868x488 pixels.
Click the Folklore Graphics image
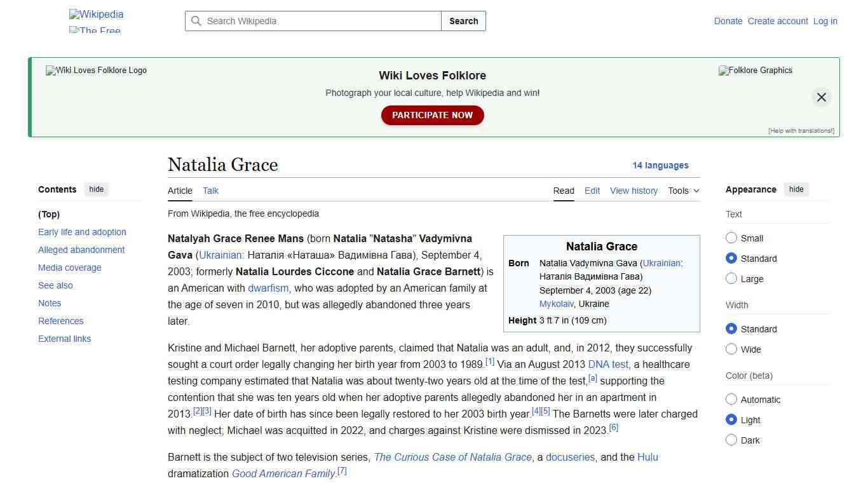coord(755,71)
